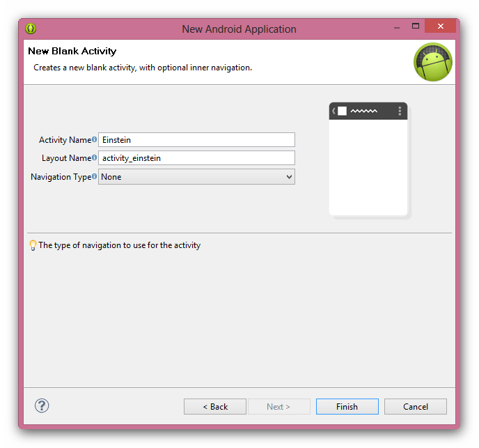Click the Cancel button
The image size is (479, 448).
(x=416, y=407)
